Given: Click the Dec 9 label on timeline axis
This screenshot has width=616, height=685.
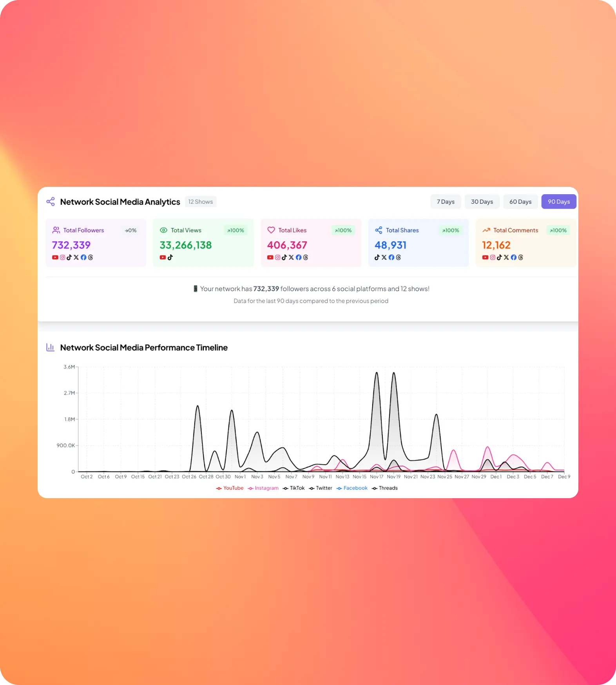Looking at the screenshot, I should point(564,477).
